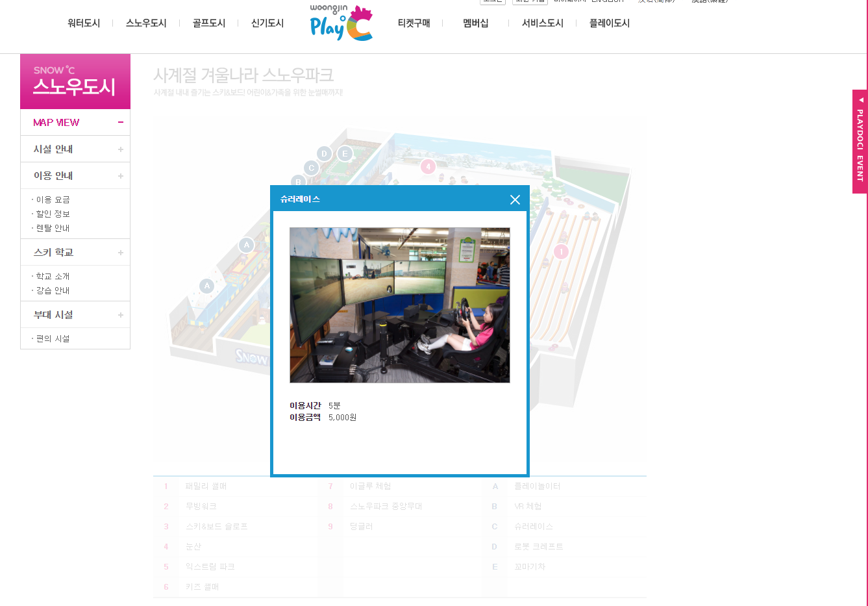
Task: Go to 편의 시설 in the sidebar
Action: [53, 339]
